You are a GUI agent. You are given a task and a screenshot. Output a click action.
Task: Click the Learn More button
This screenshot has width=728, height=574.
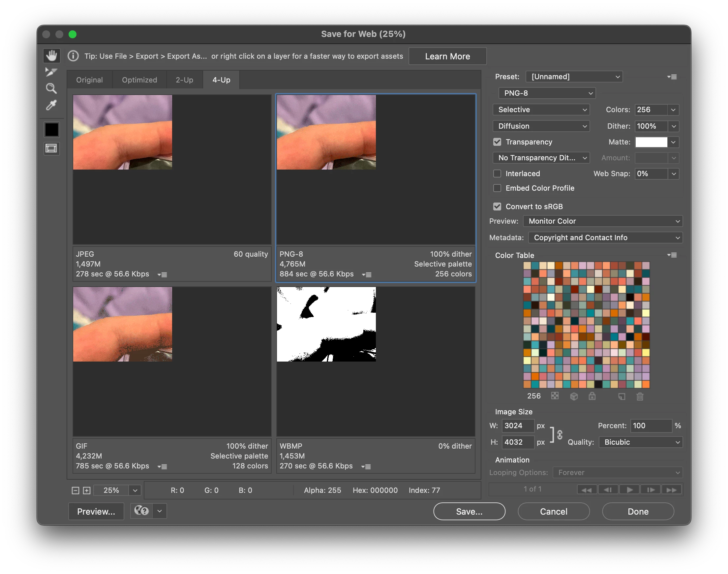(x=447, y=56)
